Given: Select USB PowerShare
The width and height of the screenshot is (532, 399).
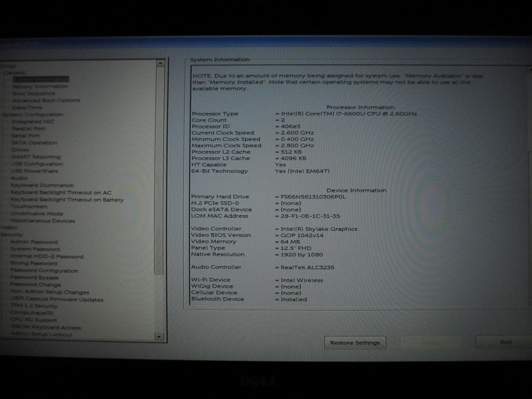Looking at the screenshot, I should point(35,171).
